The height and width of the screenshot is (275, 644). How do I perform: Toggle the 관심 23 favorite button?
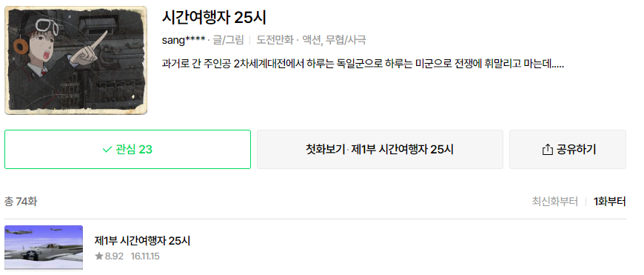[127, 149]
